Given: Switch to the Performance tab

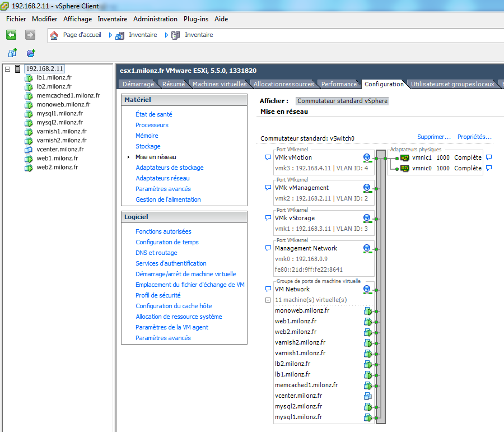Looking at the screenshot, I should (339, 84).
